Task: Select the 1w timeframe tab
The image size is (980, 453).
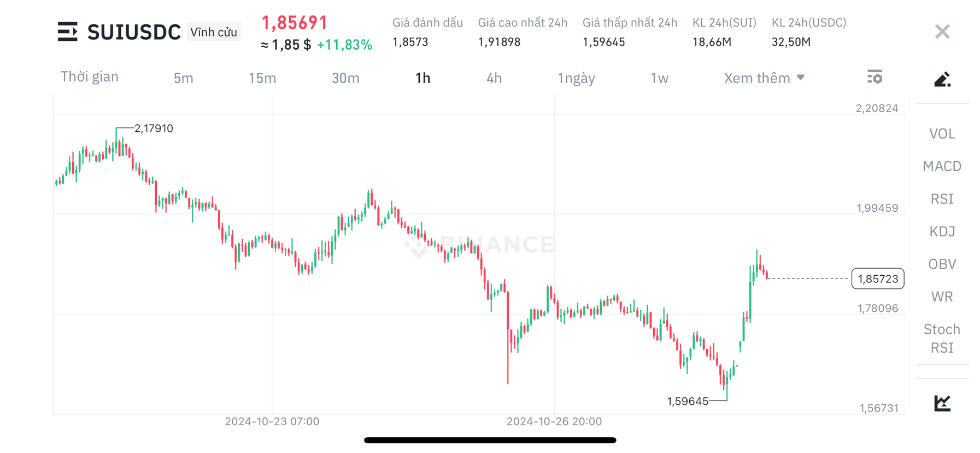Action: [x=659, y=78]
